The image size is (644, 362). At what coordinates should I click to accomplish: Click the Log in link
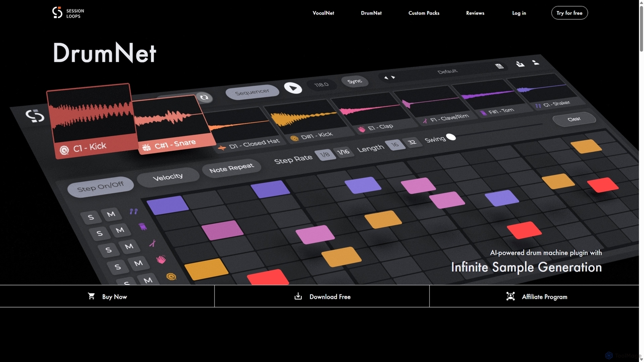tap(519, 13)
